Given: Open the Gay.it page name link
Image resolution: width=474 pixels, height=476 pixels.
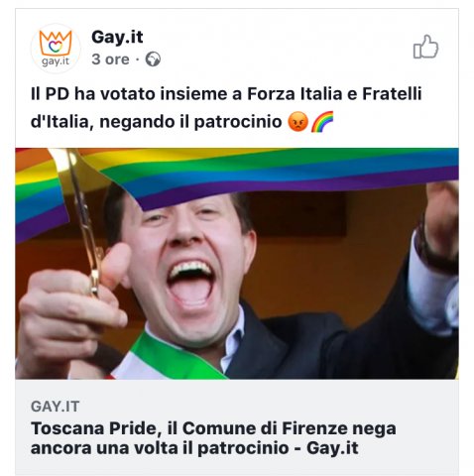Looking at the screenshot, I should point(117,37).
